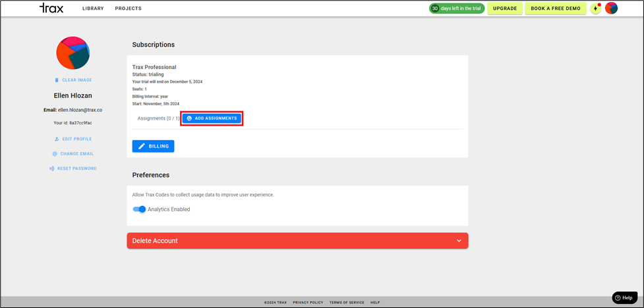Open the Privacy Policy footer link
The image size is (644, 308).
[x=308, y=303]
